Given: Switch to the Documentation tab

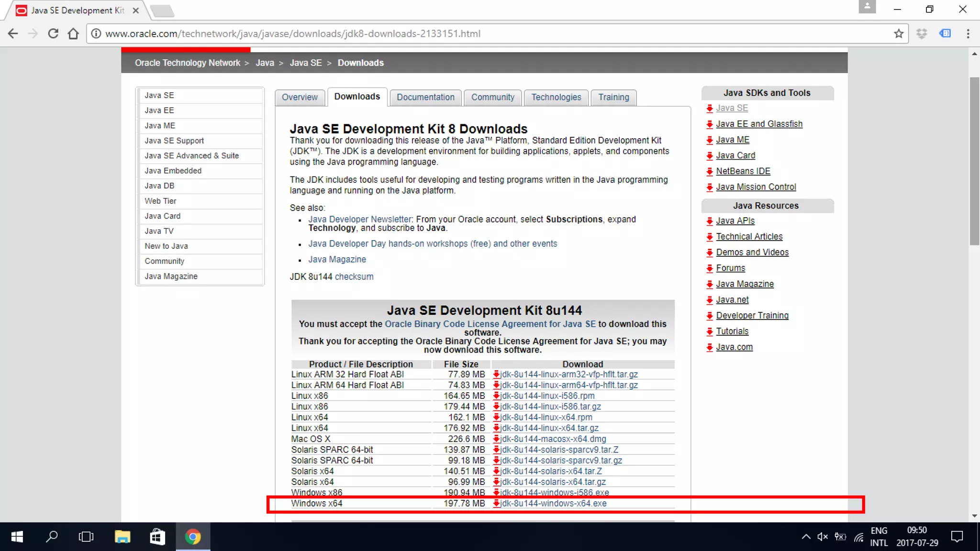Looking at the screenshot, I should (425, 97).
